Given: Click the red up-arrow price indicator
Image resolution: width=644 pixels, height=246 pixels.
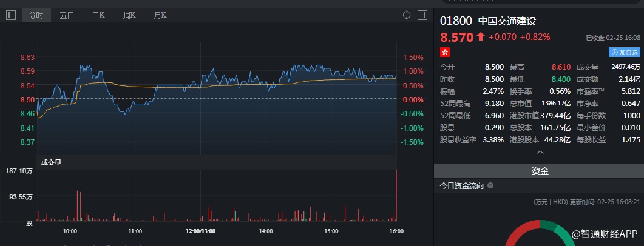Looking at the screenshot, I should tap(481, 37).
